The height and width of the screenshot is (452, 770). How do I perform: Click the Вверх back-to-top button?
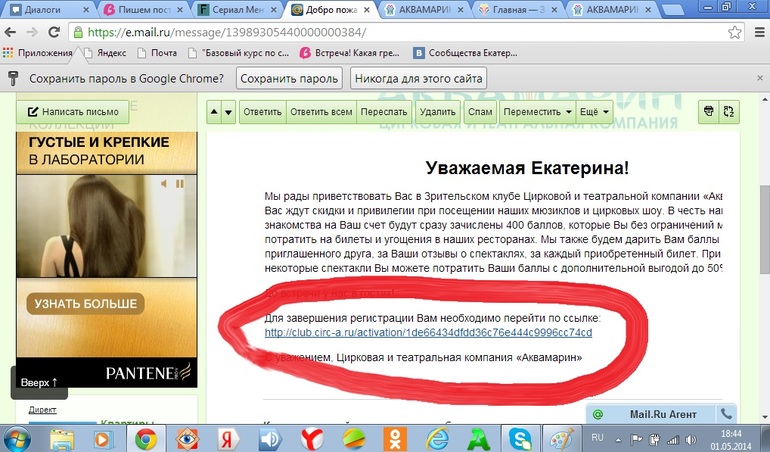click(x=39, y=382)
